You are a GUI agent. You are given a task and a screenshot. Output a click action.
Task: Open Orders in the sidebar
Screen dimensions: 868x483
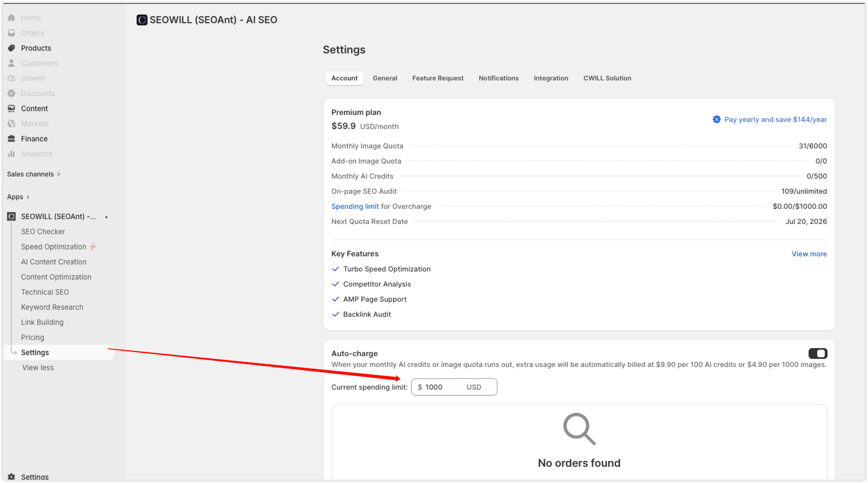point(32,33)
